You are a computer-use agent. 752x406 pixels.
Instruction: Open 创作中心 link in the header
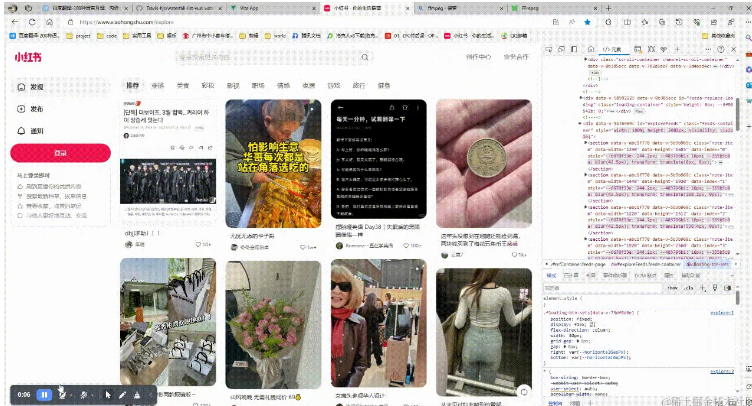coord(478,57)
